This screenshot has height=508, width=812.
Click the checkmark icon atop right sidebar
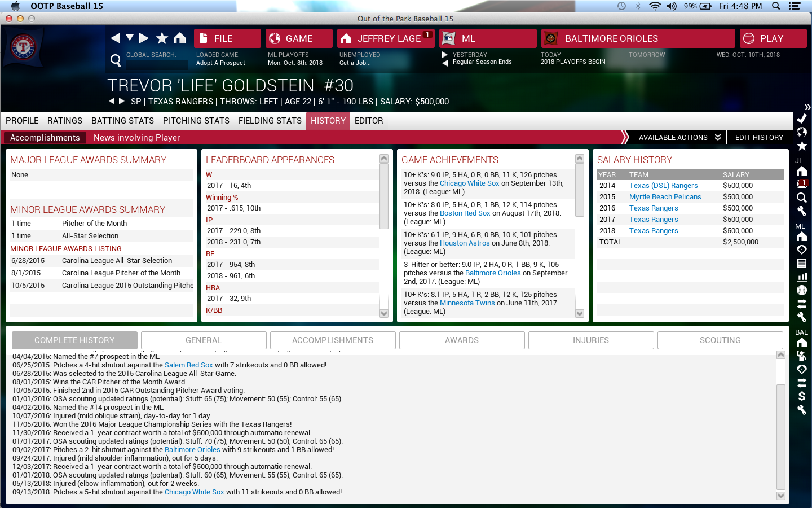point(801,119)
